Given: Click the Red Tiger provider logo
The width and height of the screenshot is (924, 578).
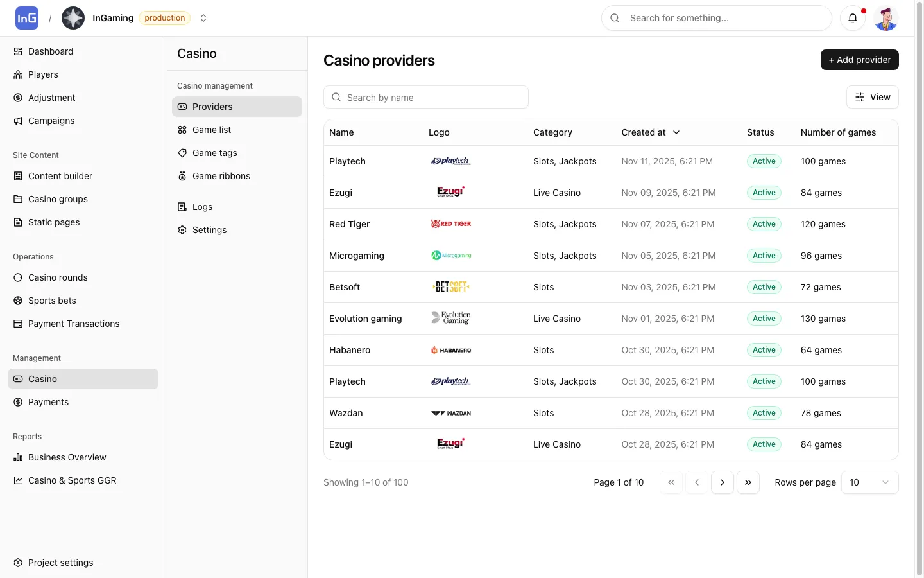Looking at the screenshot, I should [451, 224].
